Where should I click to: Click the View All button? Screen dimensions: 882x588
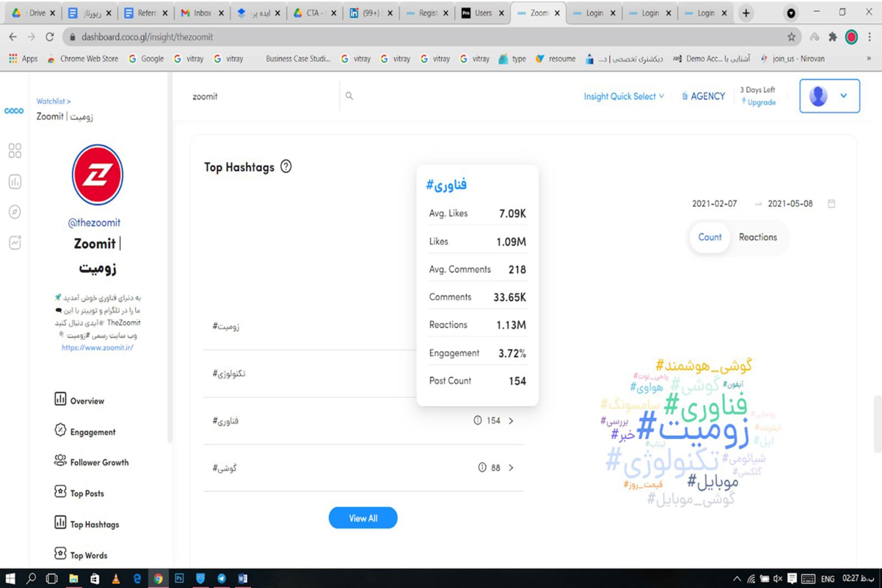tap(363, 518)
